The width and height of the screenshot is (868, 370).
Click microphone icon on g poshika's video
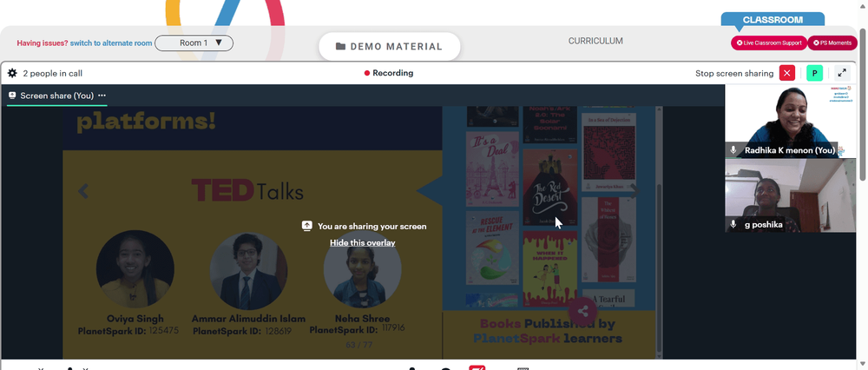[733, 224]
